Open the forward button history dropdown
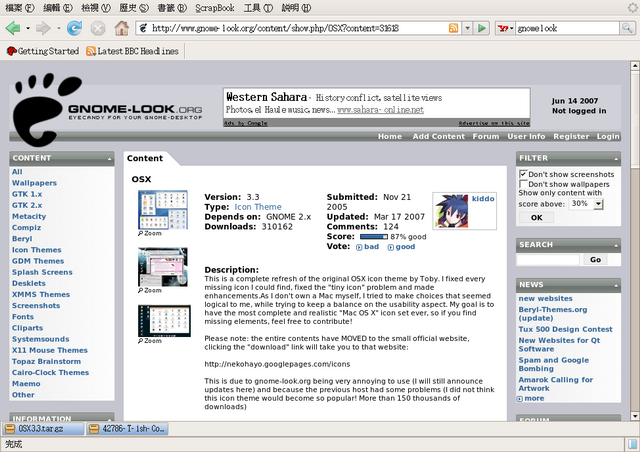 click(58, 28)
